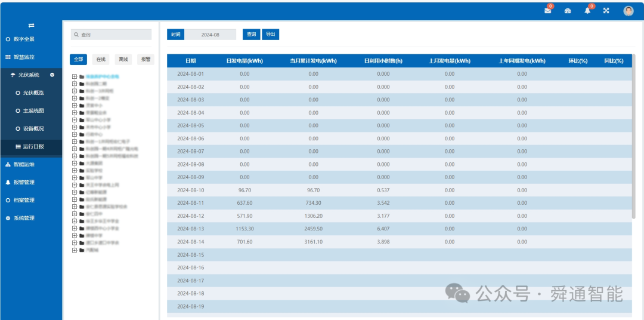Image resolution: width=644 pixels, height=320 pixels.
Task: Open the user avatar profile menu
Action: 628,11
